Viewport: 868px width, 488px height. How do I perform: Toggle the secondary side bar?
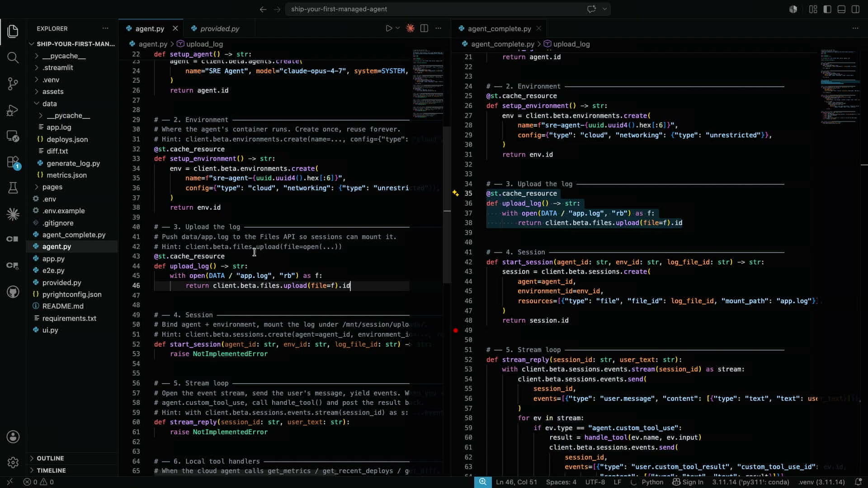click(x=855, y=9)
